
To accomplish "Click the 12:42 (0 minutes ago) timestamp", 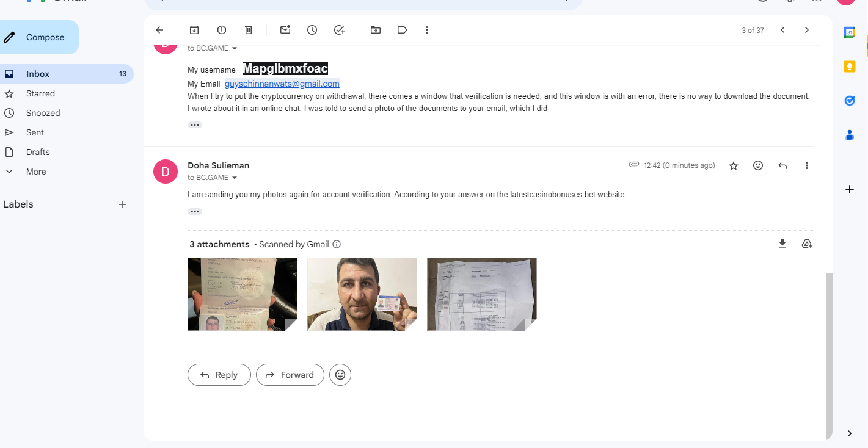I will 679,165.
